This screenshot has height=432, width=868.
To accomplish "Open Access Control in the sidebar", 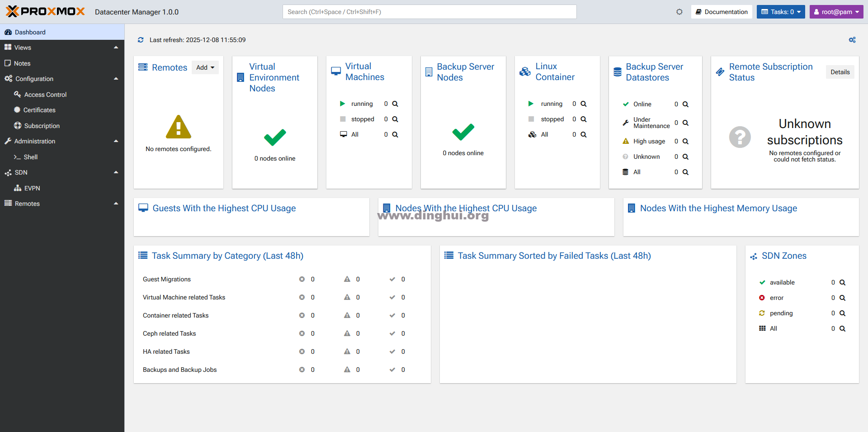I will point(45,95).
